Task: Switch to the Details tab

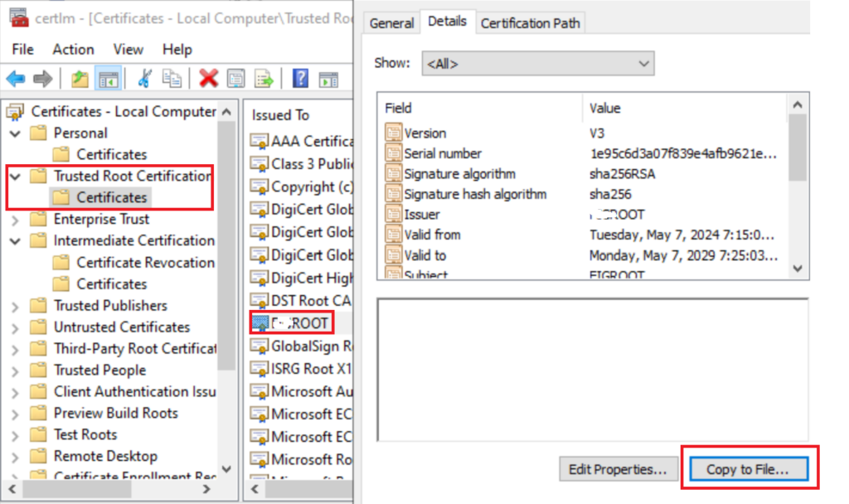Action: [447, 21]
